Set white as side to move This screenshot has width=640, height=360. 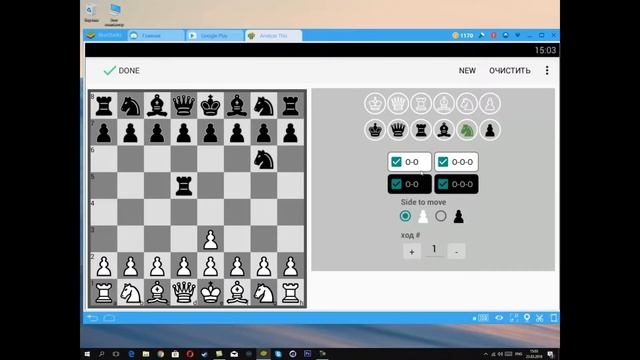coord(405,216)
